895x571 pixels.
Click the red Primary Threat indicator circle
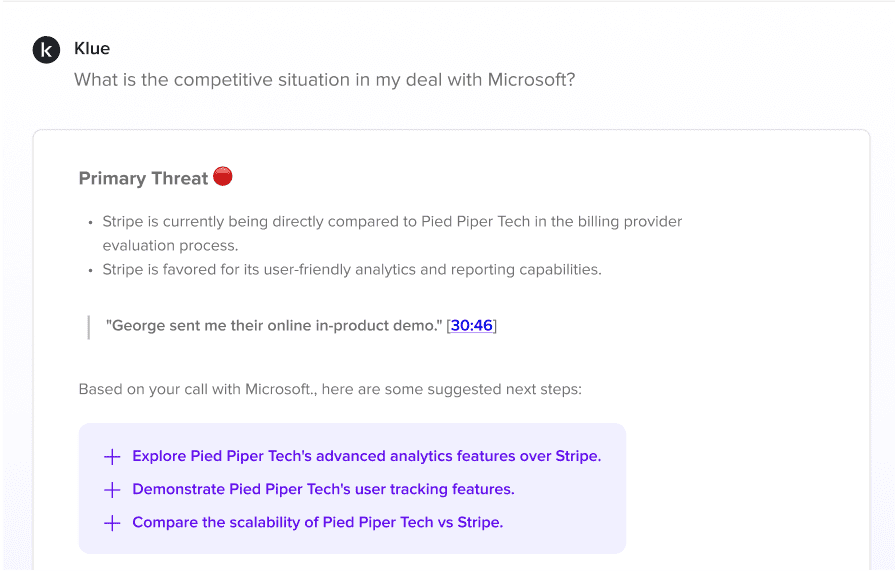click(x=223, y=177)
